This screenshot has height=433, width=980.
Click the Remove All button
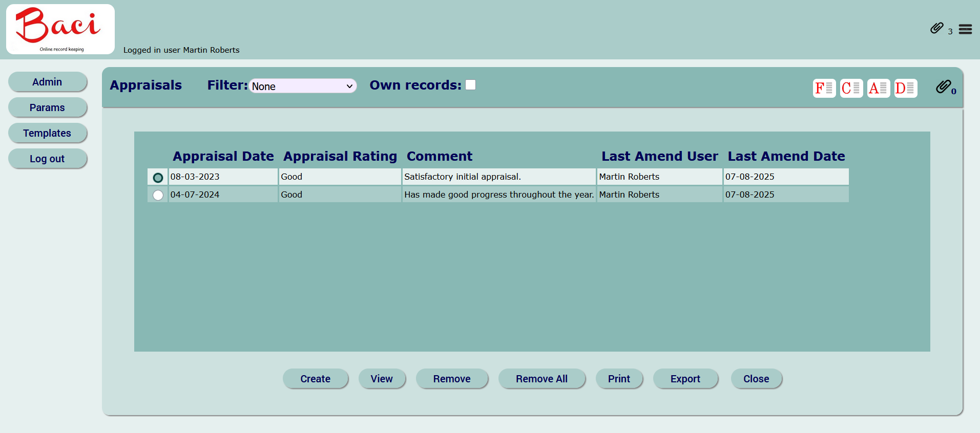(x=541, y=379)
